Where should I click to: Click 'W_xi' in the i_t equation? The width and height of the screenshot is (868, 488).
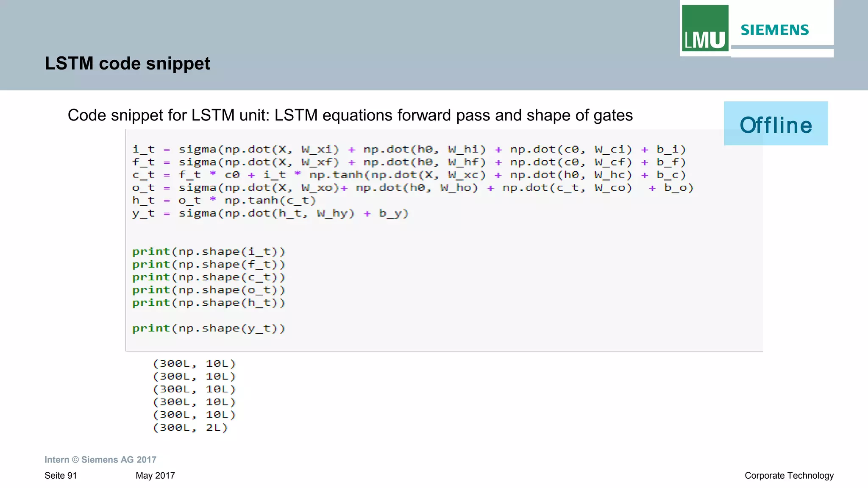click(x=317, y=149)
